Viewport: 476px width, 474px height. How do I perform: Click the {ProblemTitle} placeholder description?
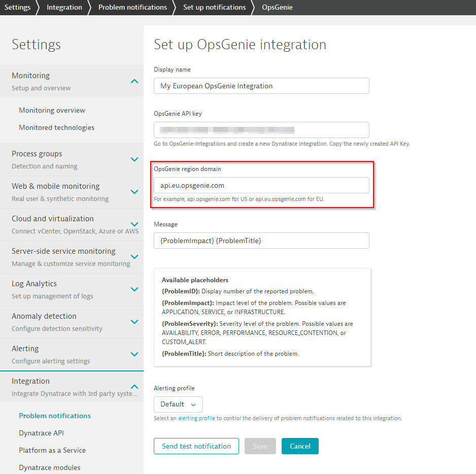point(230,354)
